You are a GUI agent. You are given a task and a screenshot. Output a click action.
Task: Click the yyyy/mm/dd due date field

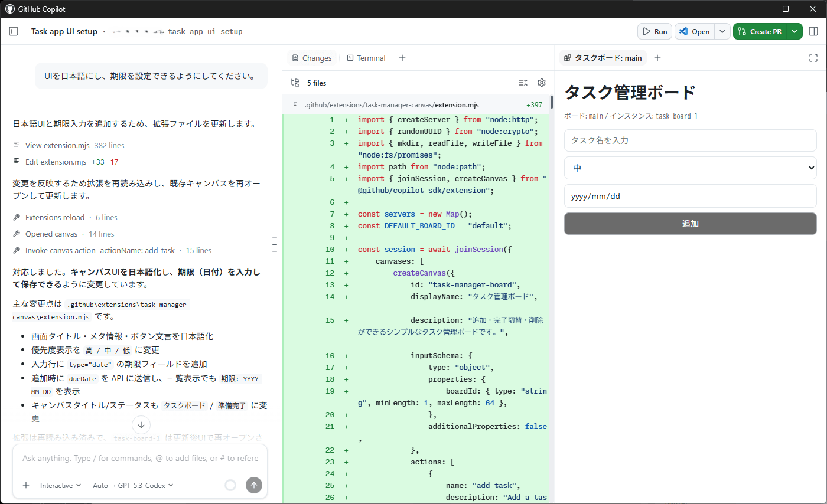tap(690, 196)
